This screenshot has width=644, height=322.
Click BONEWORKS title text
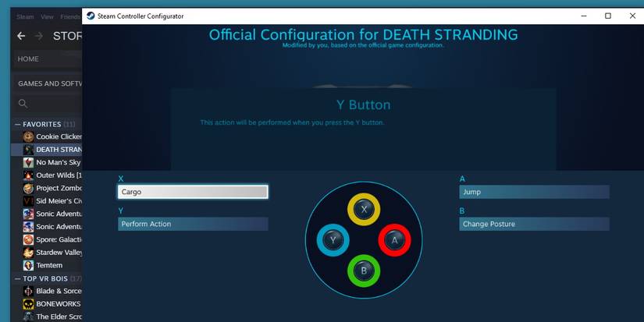pos(59,304)
